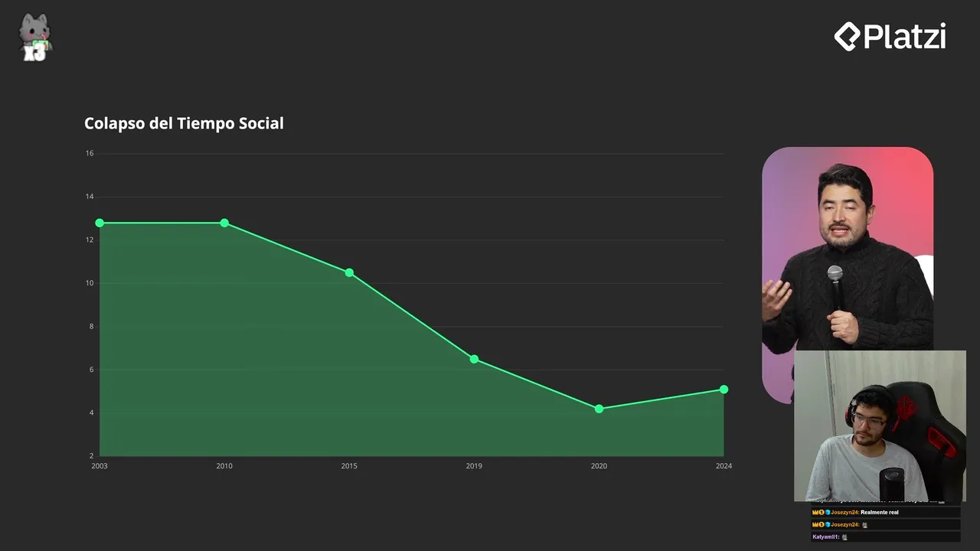This screenshot has height=551, width=980.
Task: Select the 2024 data point on chart
Action: click(724, 390)
